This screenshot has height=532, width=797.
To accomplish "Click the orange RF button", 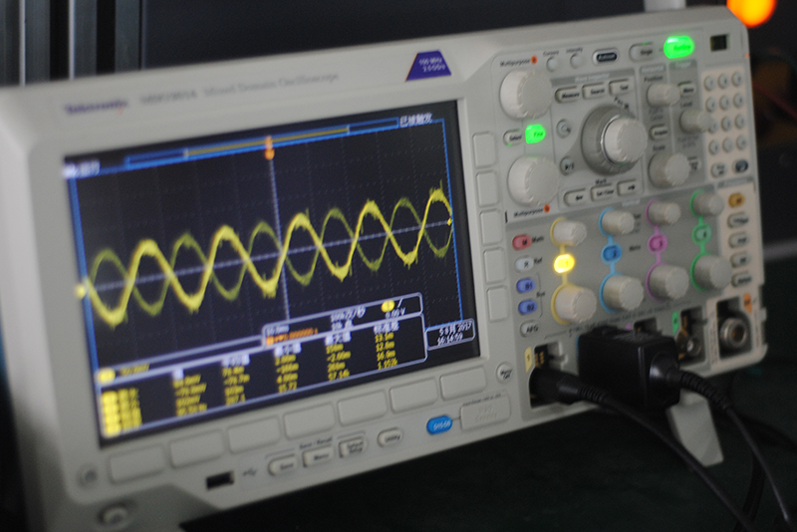I will [x=736, y=200].
